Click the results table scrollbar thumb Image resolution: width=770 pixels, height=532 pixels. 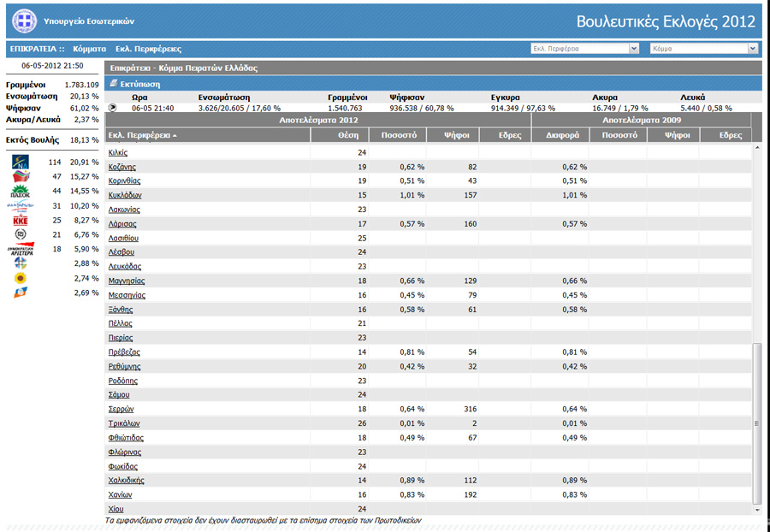click(757, 423)
